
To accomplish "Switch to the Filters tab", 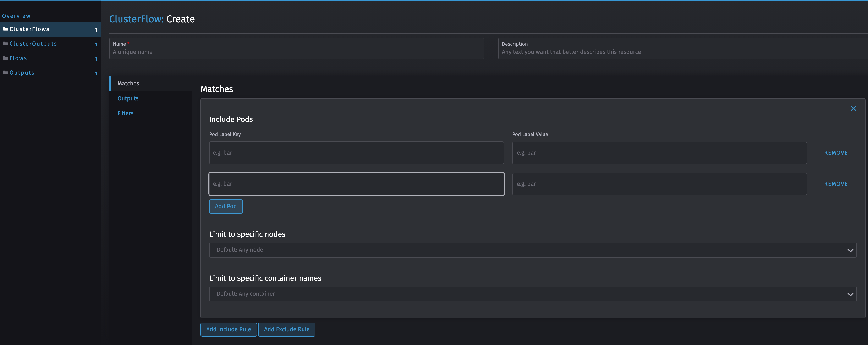I will [x=125, y=113].
